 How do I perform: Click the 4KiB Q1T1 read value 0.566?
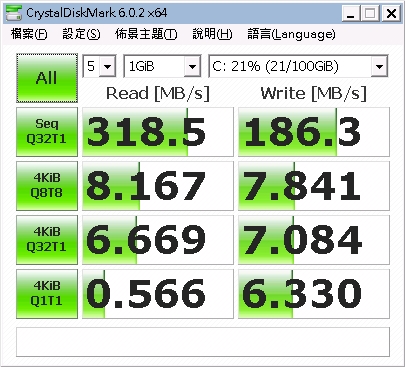158,294
